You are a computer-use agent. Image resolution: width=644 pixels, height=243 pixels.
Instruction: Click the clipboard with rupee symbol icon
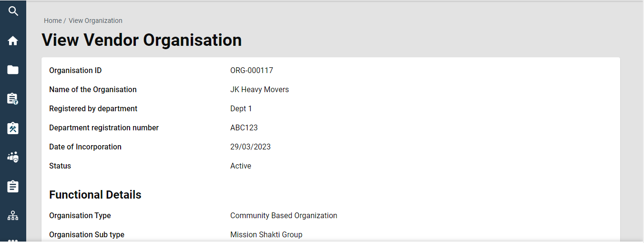click(x=13, y=99)
